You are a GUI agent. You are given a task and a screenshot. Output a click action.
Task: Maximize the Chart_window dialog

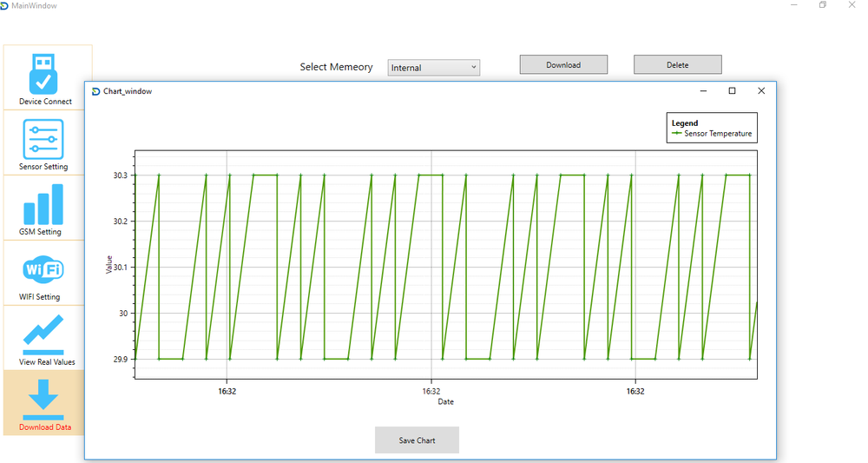[732, 91]
